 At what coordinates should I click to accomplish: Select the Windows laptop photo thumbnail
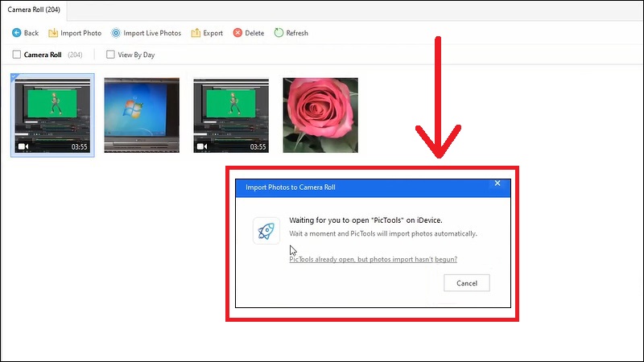tap(142, 115)
